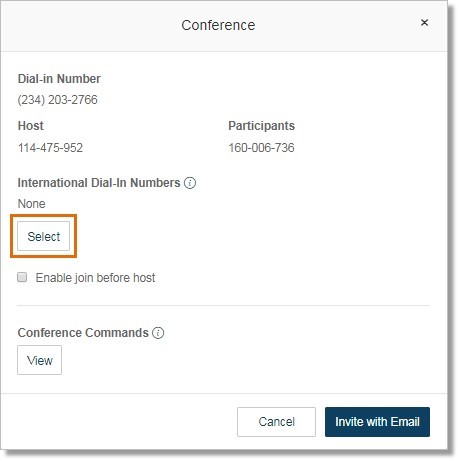Open the international numbers Select button

coord(44,236)
